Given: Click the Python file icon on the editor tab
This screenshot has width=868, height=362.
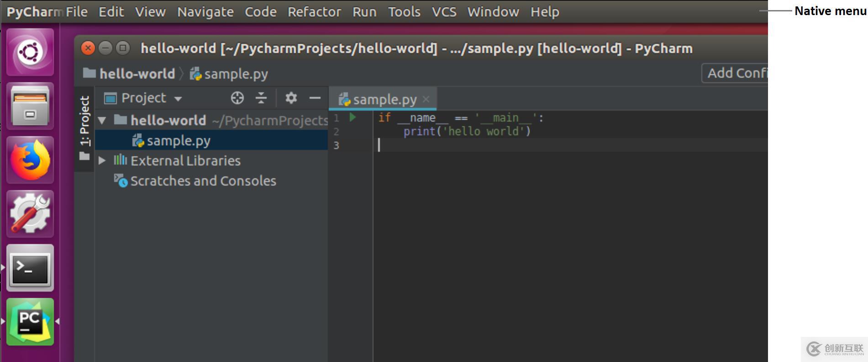Looking at the screenshot, I should (x=344, y=99).
